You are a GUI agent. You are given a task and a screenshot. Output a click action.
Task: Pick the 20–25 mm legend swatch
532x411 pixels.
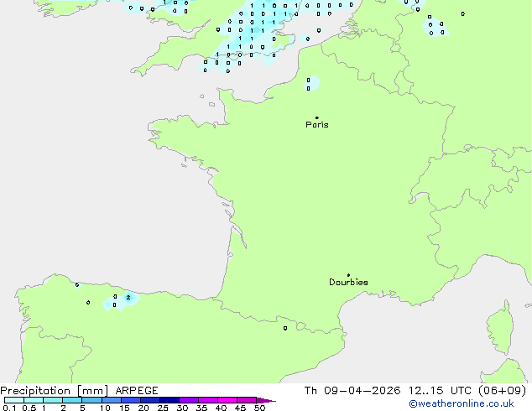click(x=150, y=400)
